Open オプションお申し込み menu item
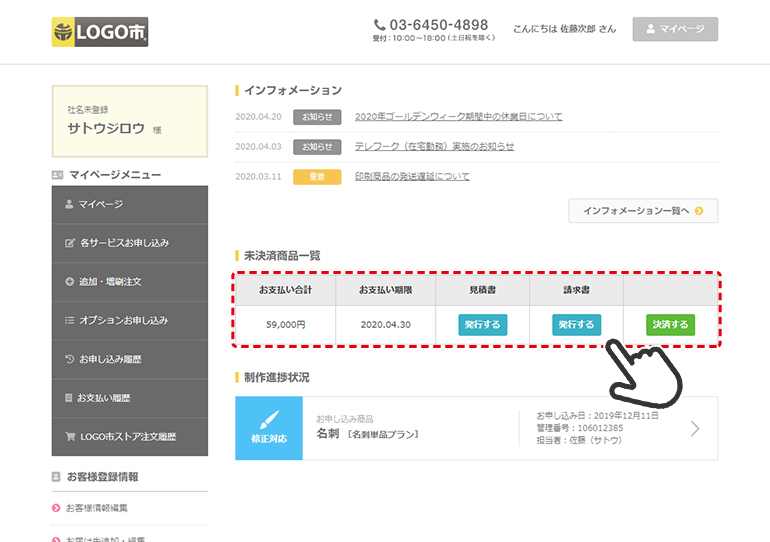This screenshot has width=770, height=542. coord(130,321)
